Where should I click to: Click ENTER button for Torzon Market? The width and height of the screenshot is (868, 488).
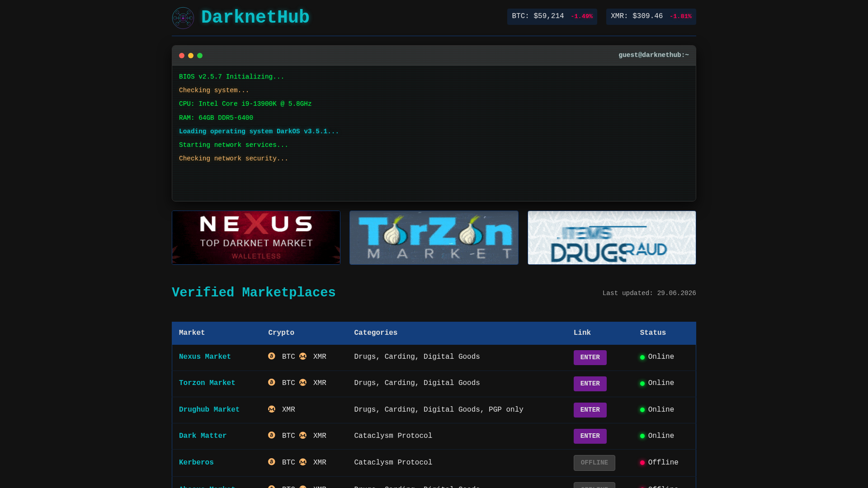(590, 384)
